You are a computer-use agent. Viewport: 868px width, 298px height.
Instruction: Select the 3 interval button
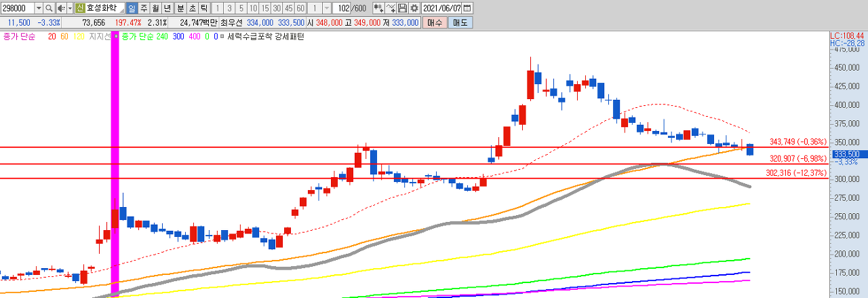229,8
